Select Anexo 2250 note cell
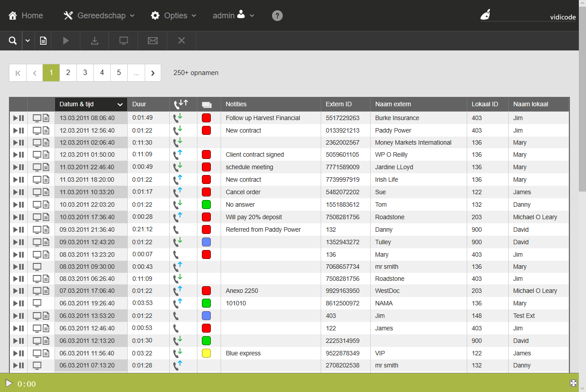Image resolution: width=586 pixels, height=392 pixels. point(271,291)
